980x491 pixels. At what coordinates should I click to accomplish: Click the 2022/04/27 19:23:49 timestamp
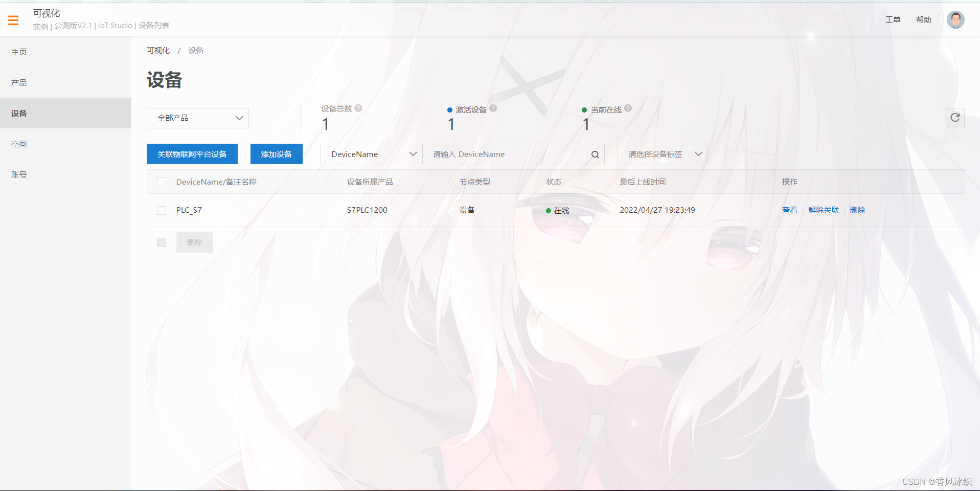[657, 210]
